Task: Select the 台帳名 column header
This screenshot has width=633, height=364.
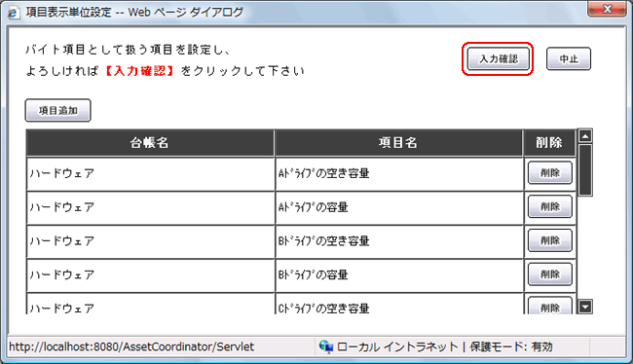Action: (x=150, y=142)
